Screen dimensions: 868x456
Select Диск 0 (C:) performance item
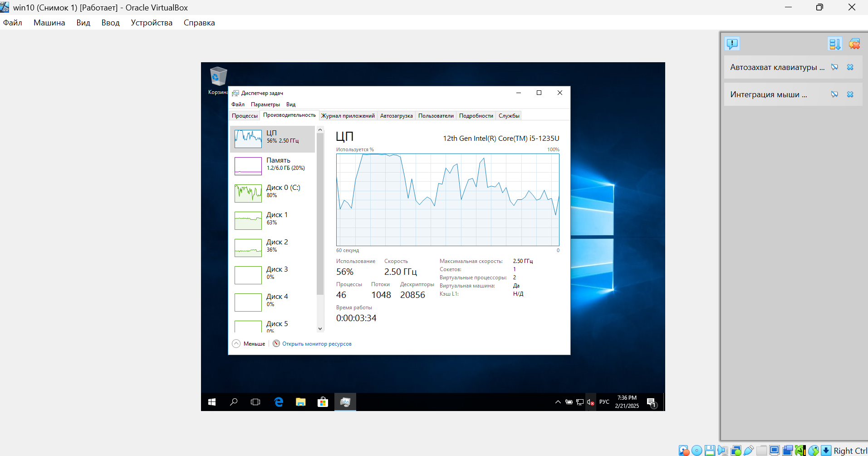pos(273,193)
